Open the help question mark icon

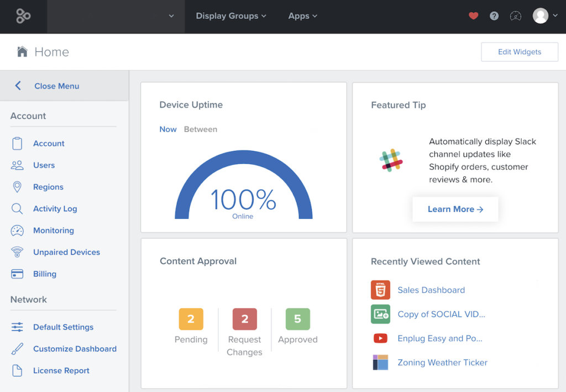coord(494,16)
